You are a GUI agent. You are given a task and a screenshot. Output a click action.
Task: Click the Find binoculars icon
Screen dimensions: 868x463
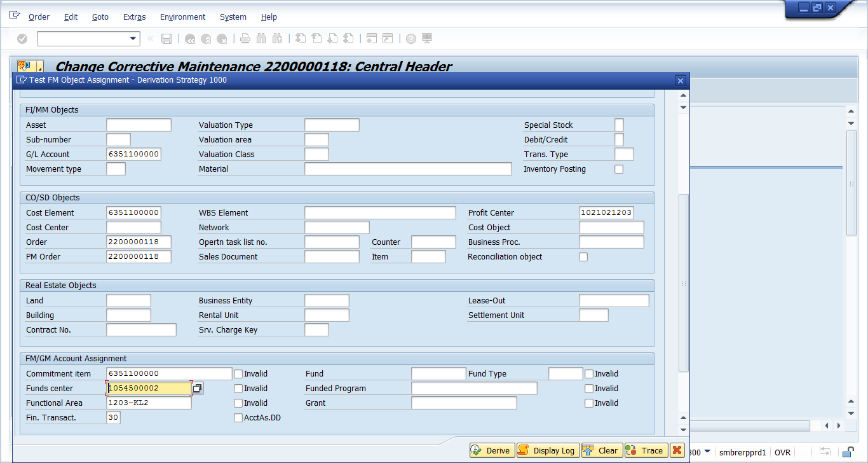[x=261, y=39]
